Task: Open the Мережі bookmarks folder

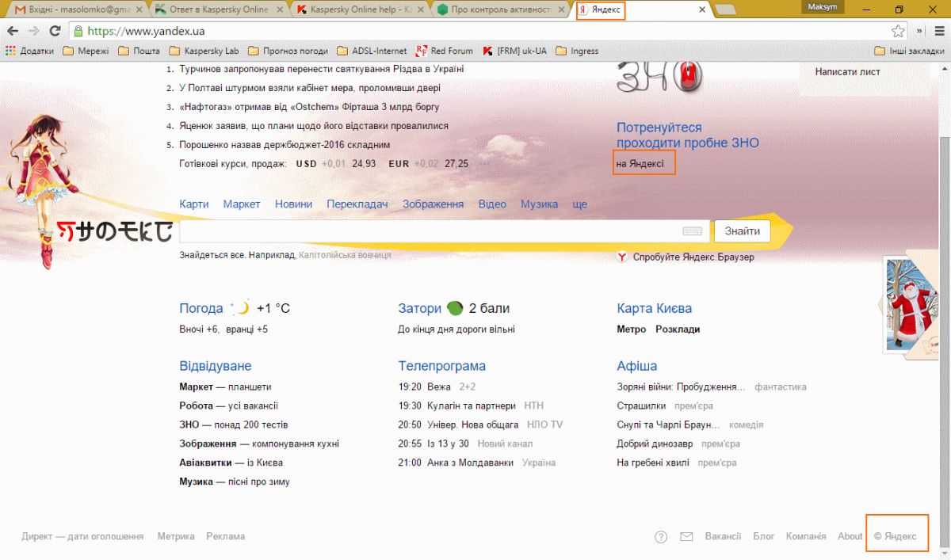Action: click(86, 51)
